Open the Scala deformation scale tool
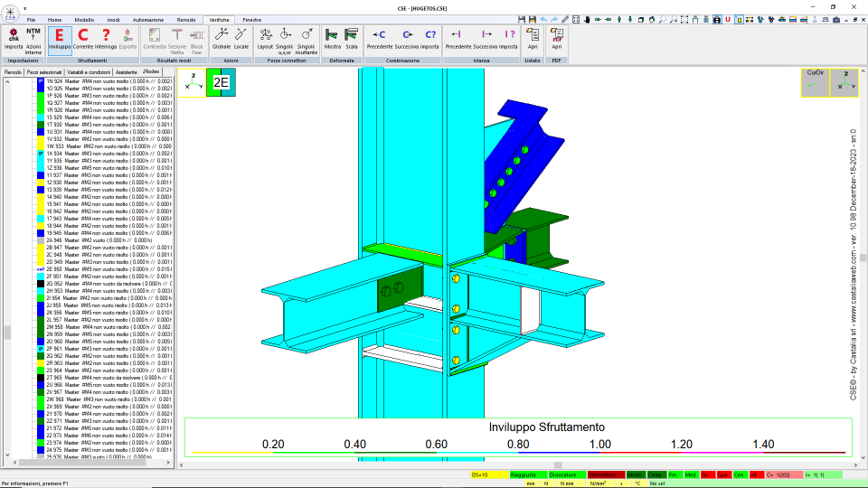Screen dimensions: 868x488 (x=352, y=40)
